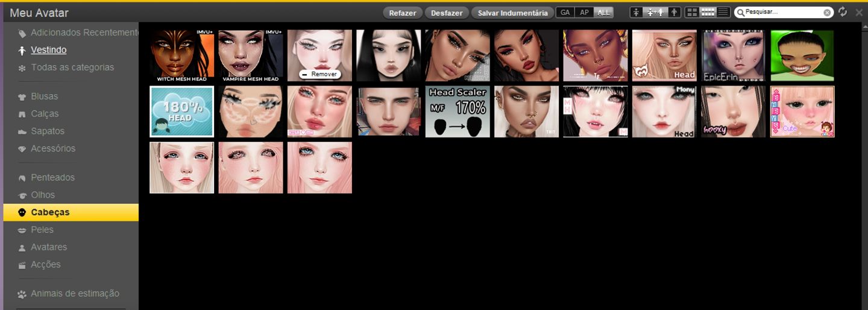Screen dimensions: 868x310
Task: Filter items by AP rating
Action: point(584,12)
